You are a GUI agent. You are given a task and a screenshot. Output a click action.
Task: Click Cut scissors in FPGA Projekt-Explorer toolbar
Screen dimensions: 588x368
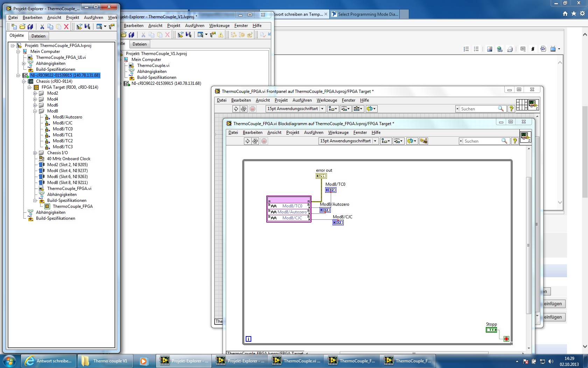click(42, 26)
